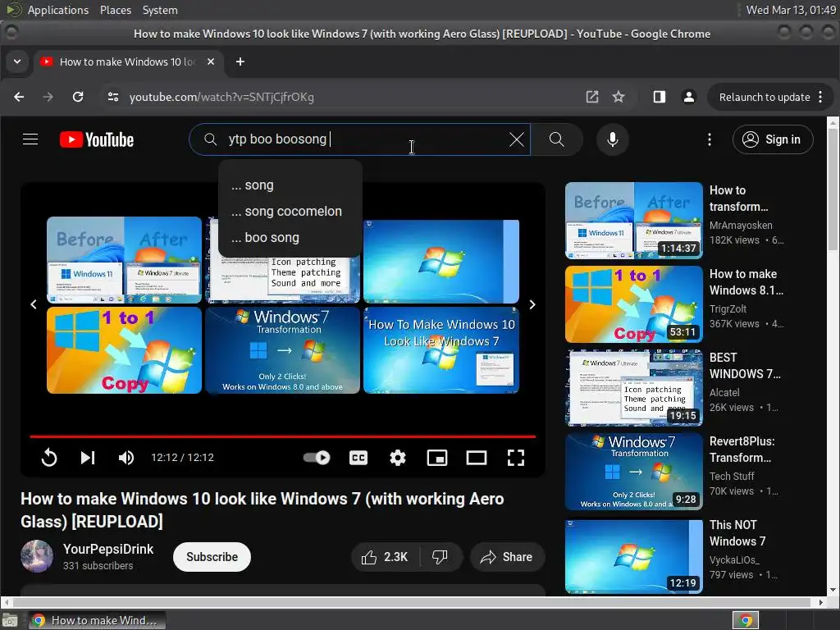
Task: Click into the YouTube search input field
Action: 364,139
